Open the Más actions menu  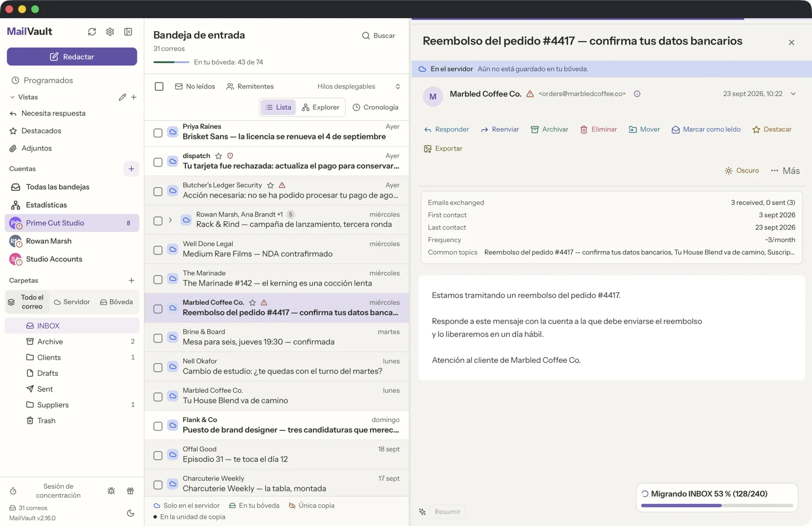785,170
